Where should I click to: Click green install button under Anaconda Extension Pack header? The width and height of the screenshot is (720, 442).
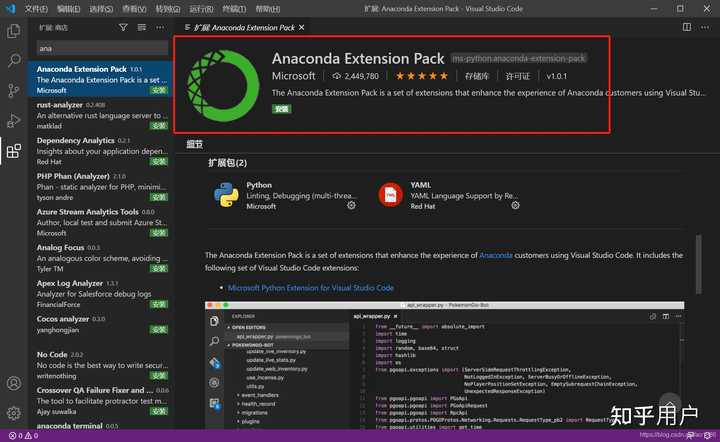(281, 108)
